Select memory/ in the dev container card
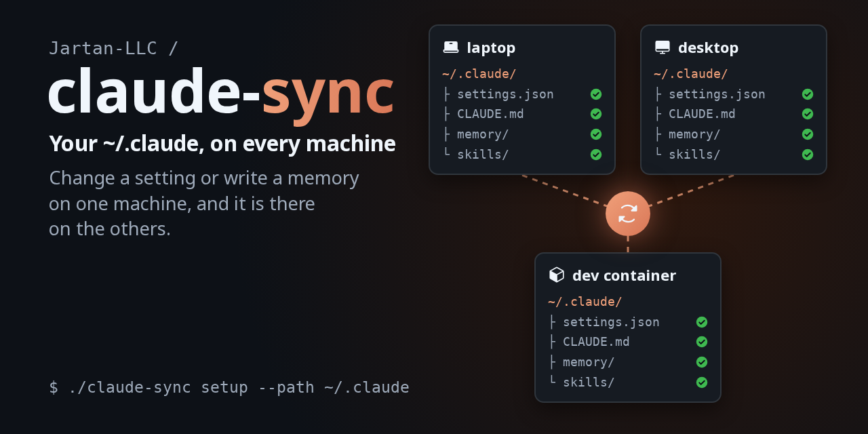Viewport: 868px width, 434px height. [x=589, y=362]
